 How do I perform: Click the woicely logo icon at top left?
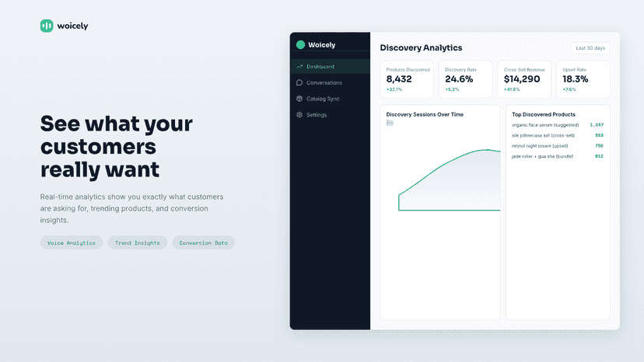click(x=47, y=26)
